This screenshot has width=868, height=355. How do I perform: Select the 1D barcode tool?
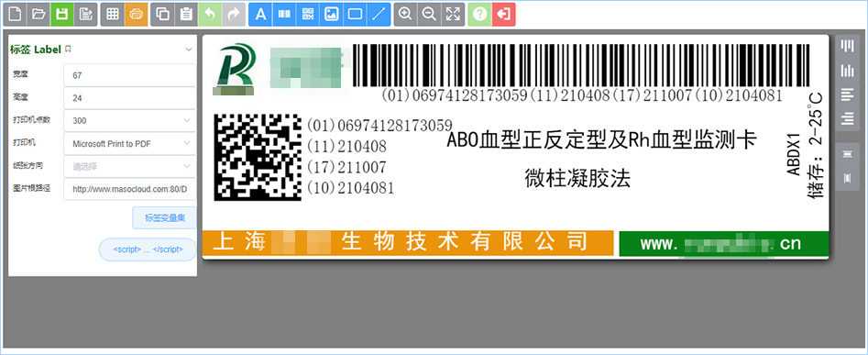(284, 15)
